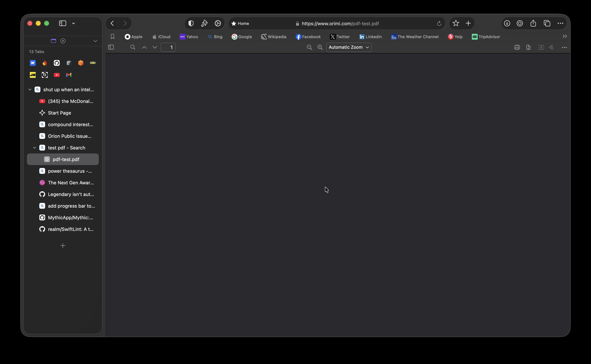The height and width of the screenshot is (364, 591).
Task: Open the downloads button in the toolbar
Action: [507, 23]
